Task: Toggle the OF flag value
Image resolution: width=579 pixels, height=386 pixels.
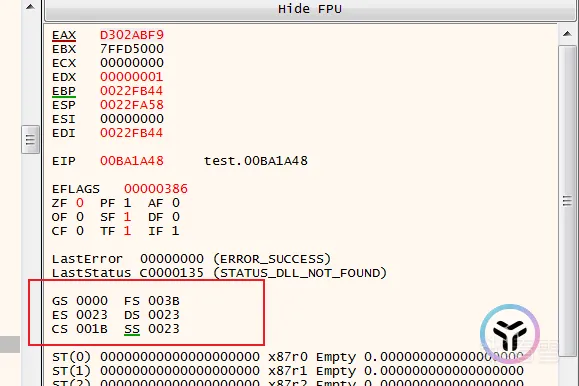Action: (80, 217)
